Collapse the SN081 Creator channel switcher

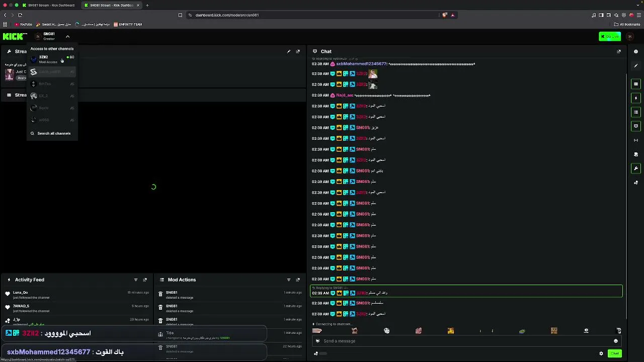point(67,36)
